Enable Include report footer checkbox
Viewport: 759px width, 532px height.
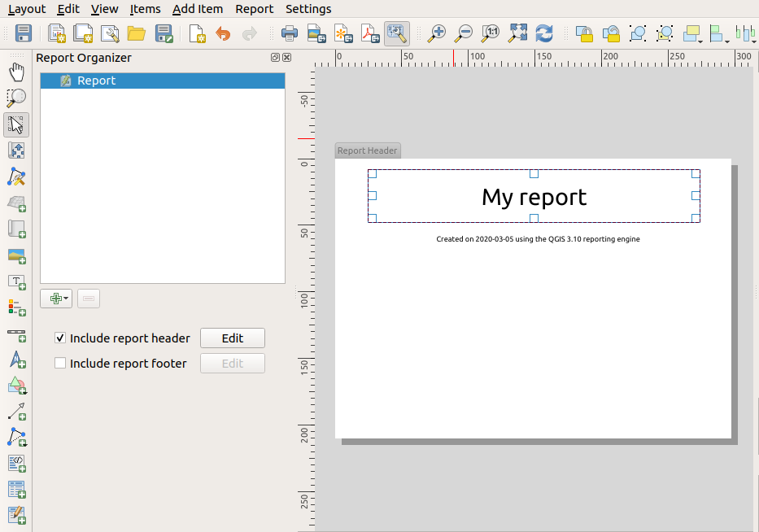60,364
